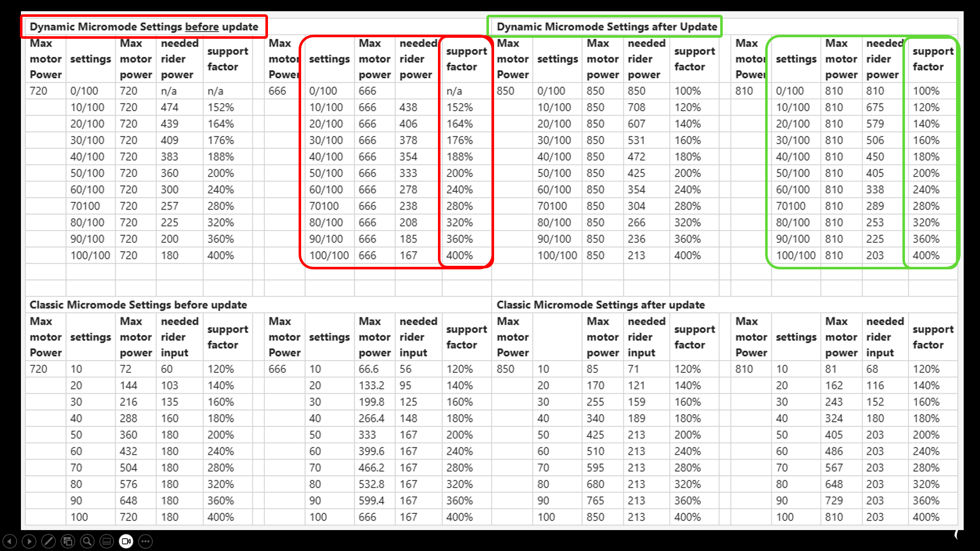Click 'Dynamic Micromode Settings before update' title

click(x=144, y=27)
